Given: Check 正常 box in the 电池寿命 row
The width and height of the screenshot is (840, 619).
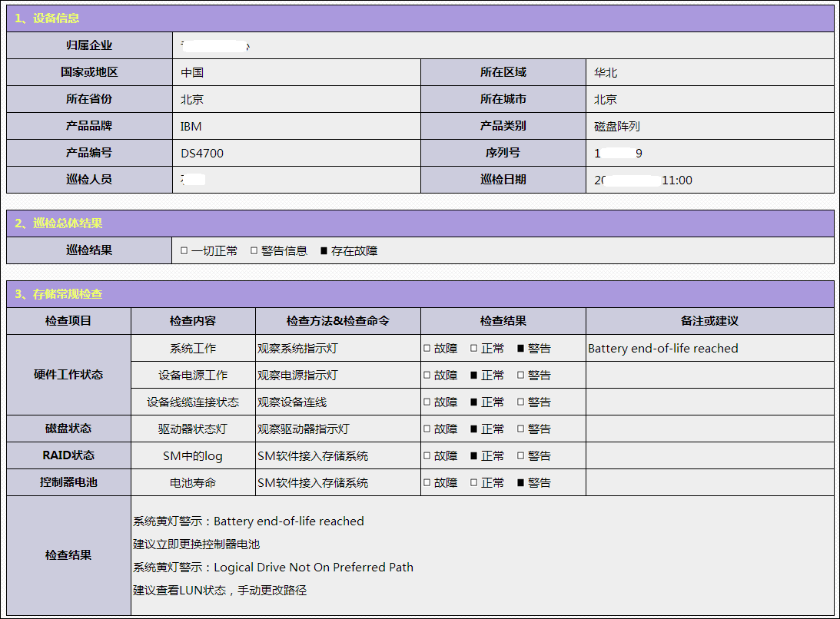Looking at the screenshot, I should point(474,483).
